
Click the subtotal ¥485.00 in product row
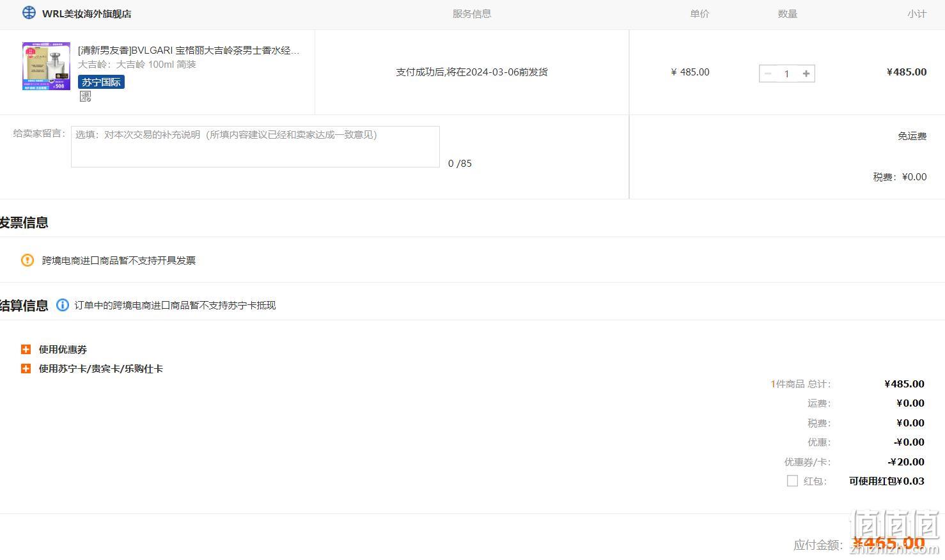(x=907, y=72)
